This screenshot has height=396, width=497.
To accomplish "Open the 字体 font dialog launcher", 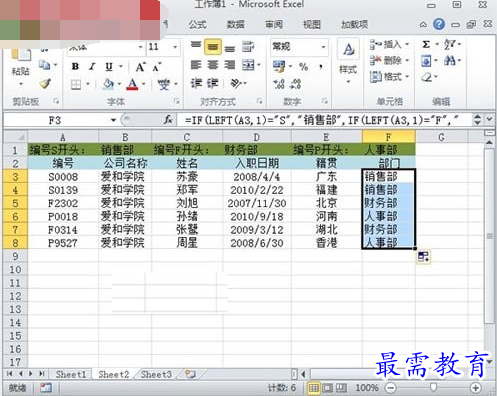I will click(177, 101).
